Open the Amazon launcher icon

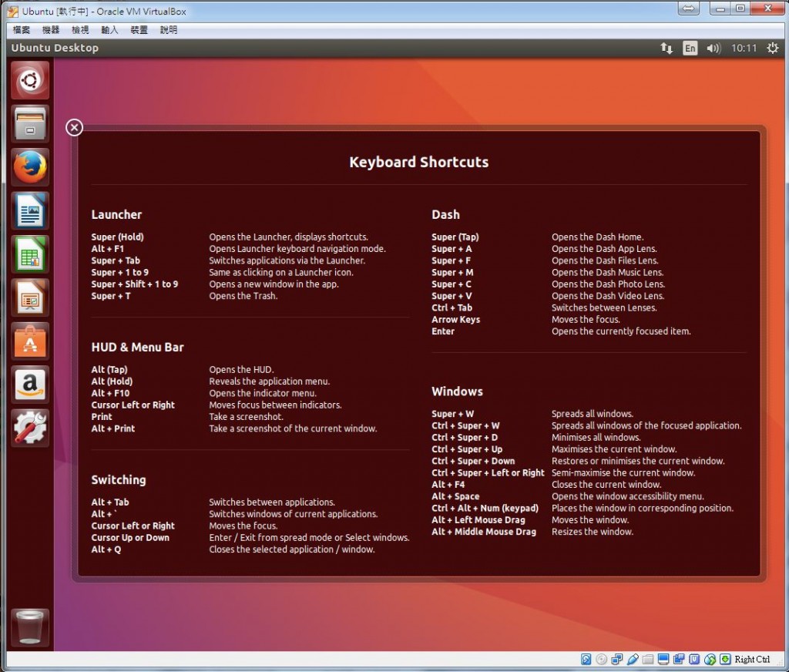tap(30, 385)
